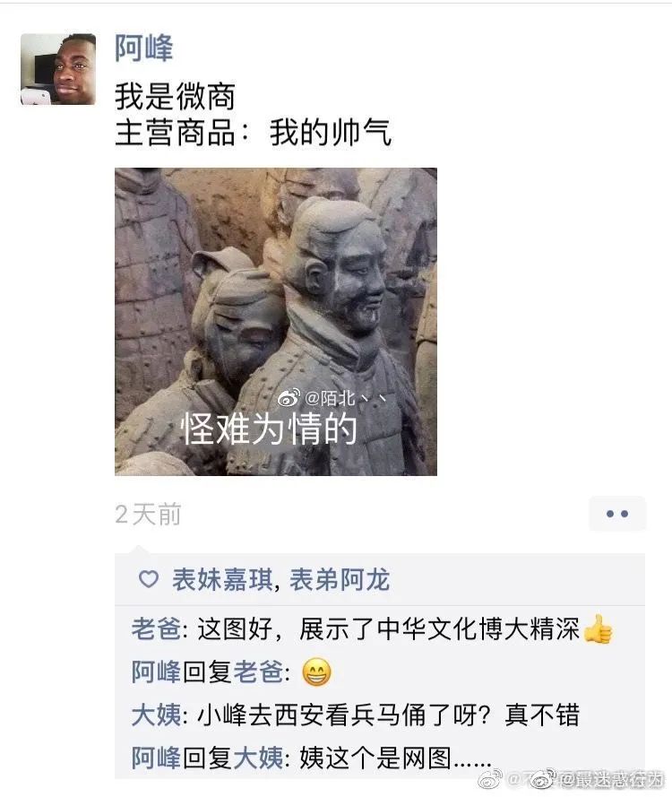Open 表弟阿龙's profile from the likes
Viewport: 672px width, 797px height.
(340, 579)
